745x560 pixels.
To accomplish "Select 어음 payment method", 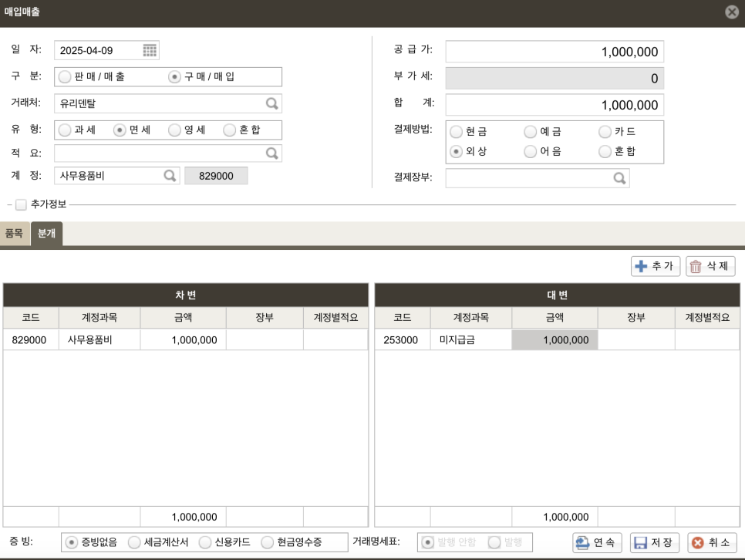I will [531, 152].
